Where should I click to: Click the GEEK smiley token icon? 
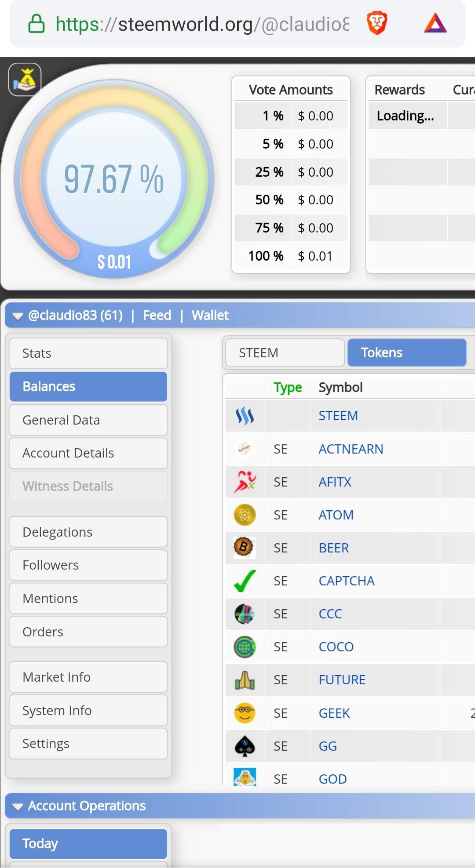tap(245, 713)
